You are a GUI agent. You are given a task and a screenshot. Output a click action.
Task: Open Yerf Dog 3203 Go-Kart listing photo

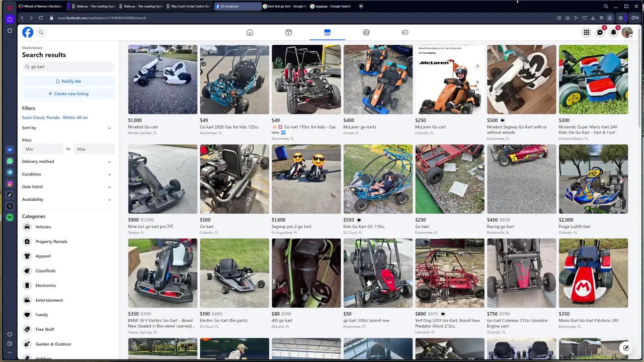pos(450,273)
